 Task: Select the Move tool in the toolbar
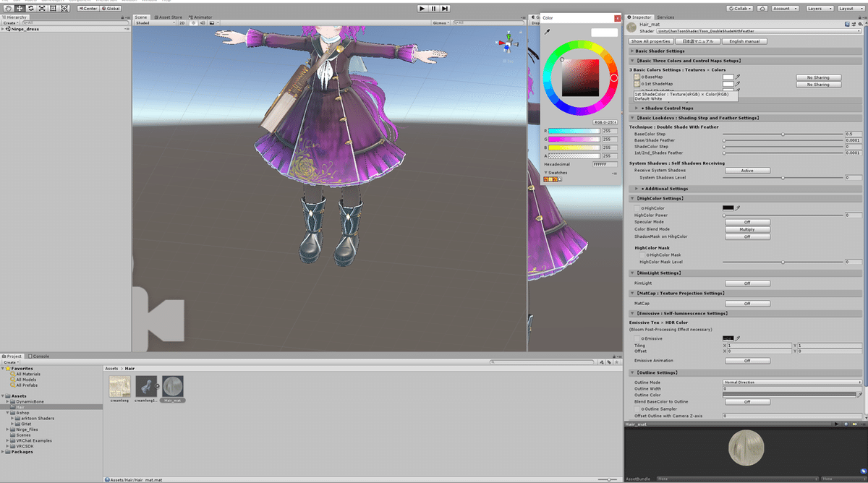(20, 8)
